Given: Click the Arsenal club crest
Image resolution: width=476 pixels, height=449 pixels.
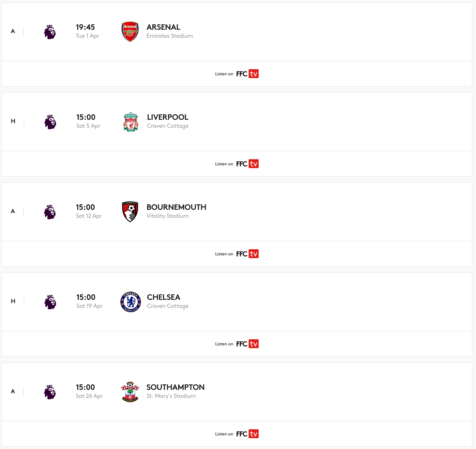Looking at the screenshot, I should [130, 32].
